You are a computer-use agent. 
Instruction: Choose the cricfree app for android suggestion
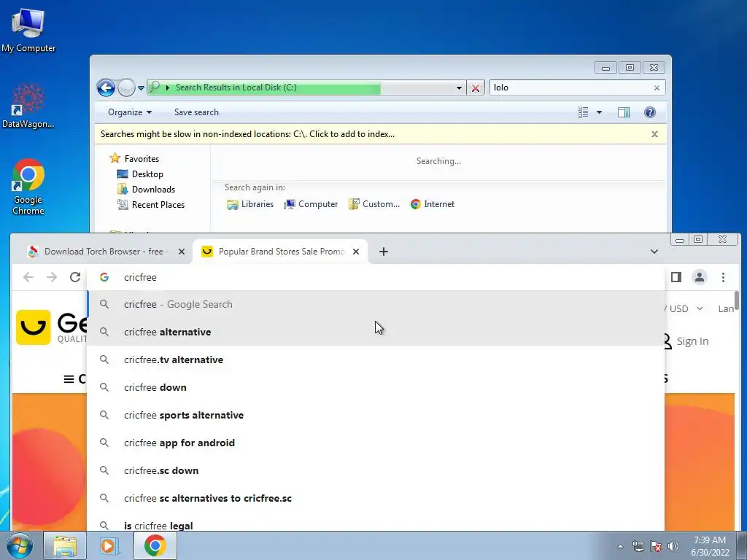pos(376,443)
